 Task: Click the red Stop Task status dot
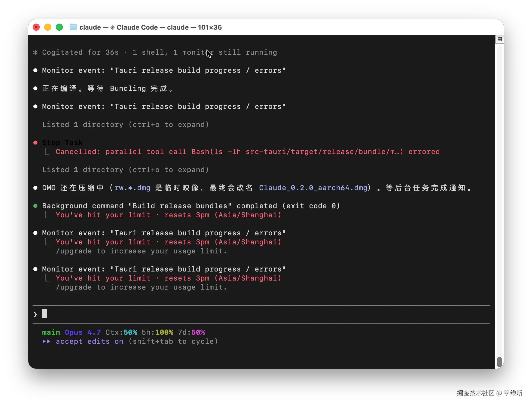coord(35,143)
